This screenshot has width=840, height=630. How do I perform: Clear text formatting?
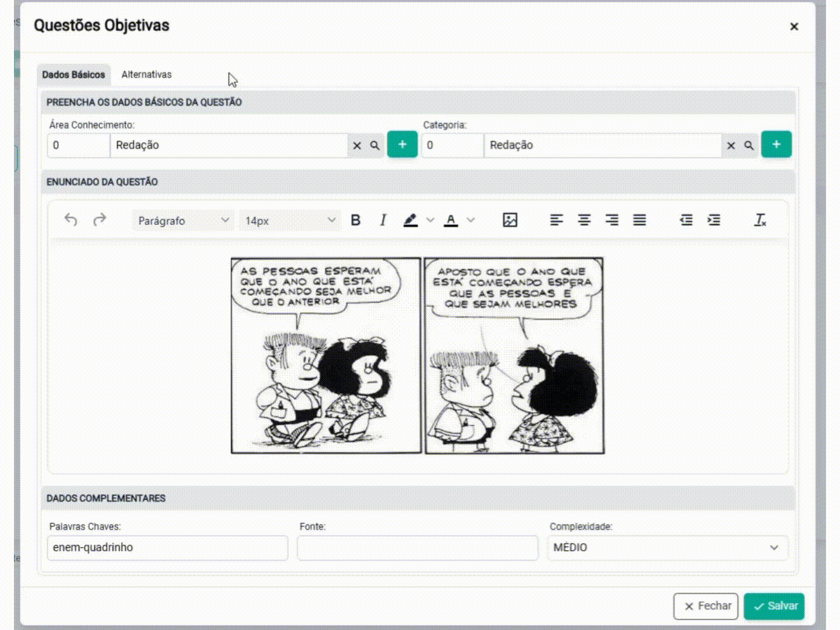[760, 220]
